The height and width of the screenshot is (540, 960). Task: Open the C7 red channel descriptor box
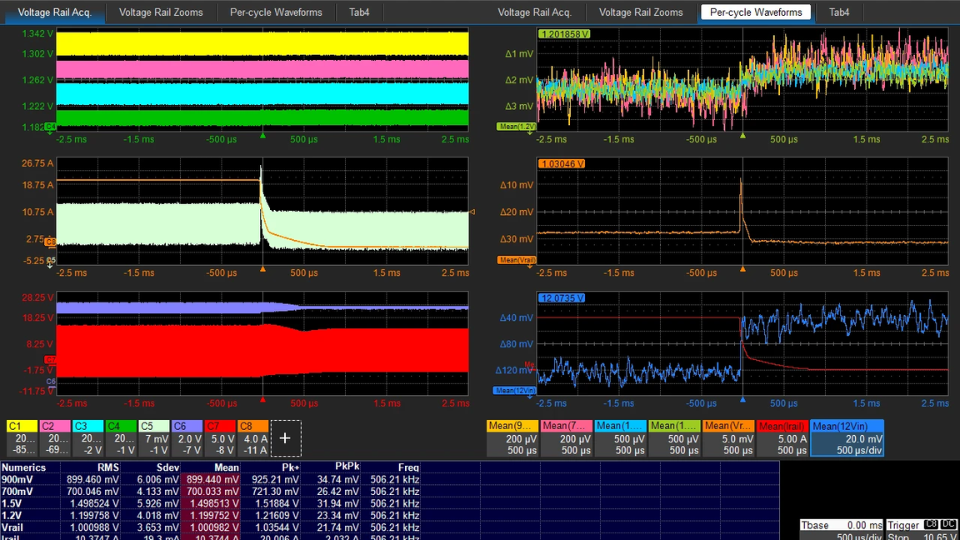pyautogui.click(x=219, y=438)
